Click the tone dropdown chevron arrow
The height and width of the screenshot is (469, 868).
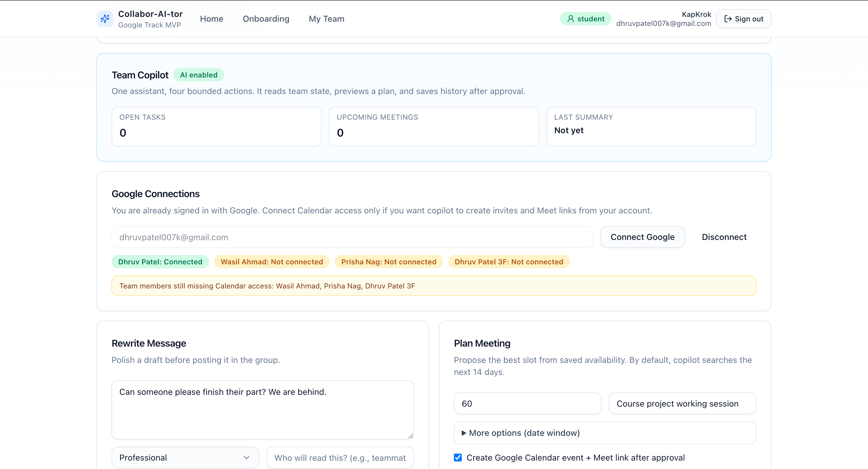[x=247, y=457]
